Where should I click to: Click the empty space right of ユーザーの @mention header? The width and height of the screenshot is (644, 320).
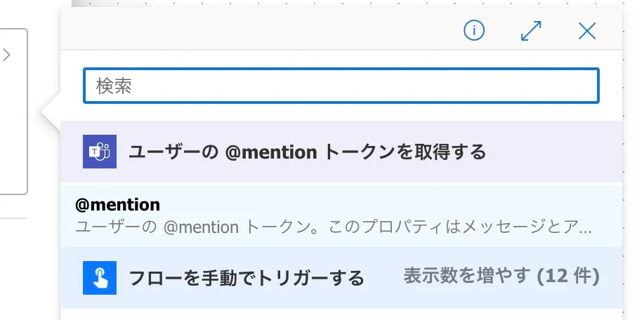point(555,152)
